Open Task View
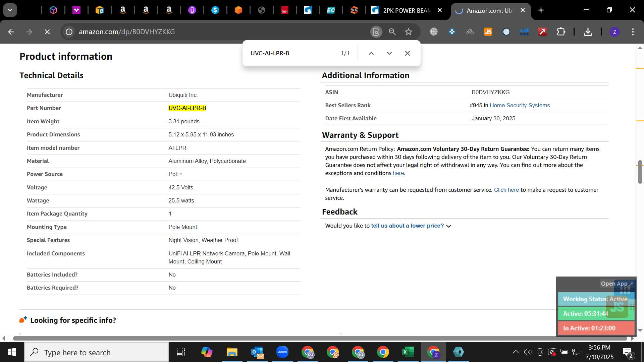Viewport: 644px width, 362px height. (181, 352)
